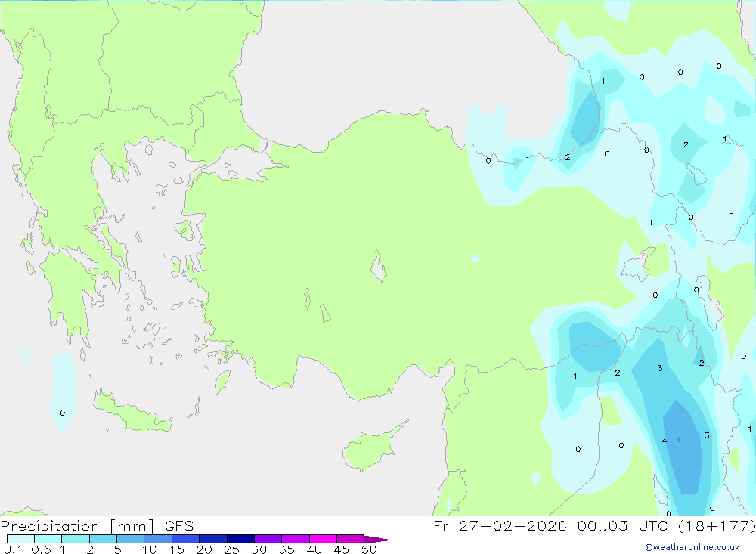This screenshot has height=554, width=756.
Task: Click the '4' precipitation value on map
Action: pyautogui.click(x=665, y=441)
